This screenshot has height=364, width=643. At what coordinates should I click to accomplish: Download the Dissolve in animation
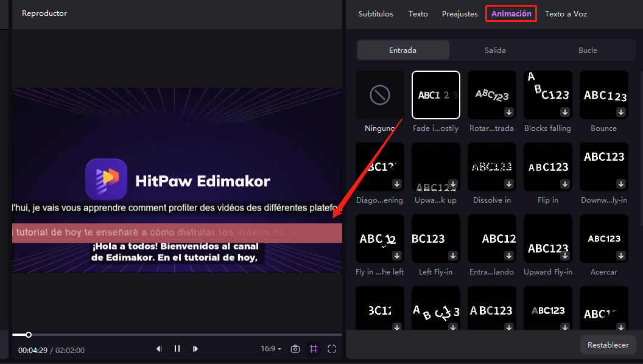[x=509, y=184]
